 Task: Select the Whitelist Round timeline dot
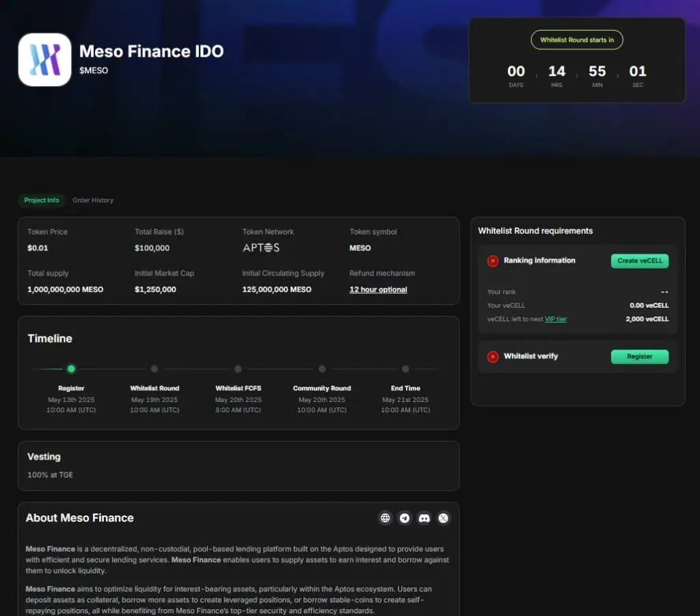click(154, 369)
